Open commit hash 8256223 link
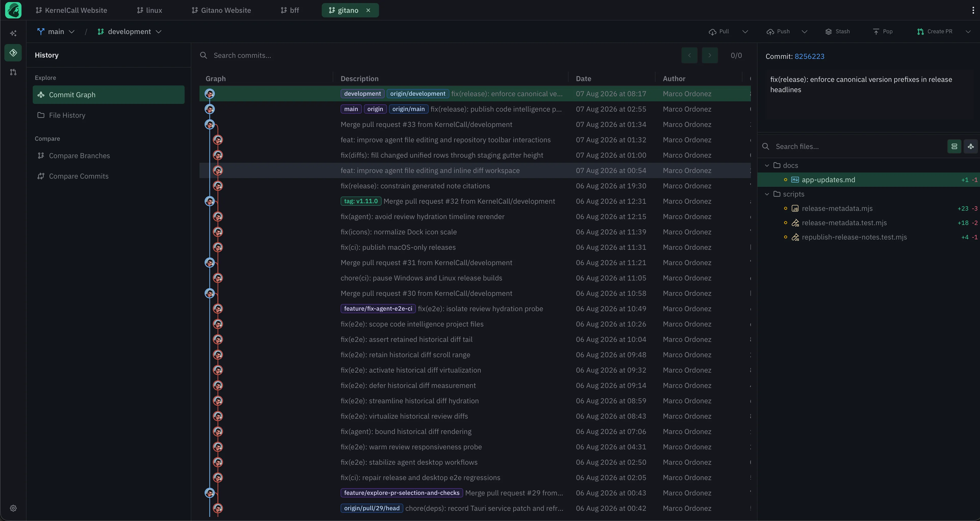980x521 pixels. point(809,56)
